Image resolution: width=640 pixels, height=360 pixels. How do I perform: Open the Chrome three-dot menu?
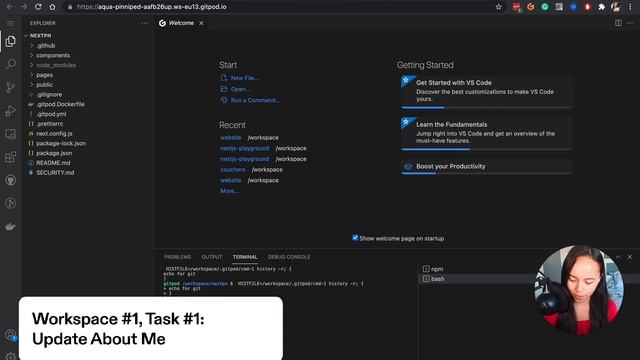pyautogui.click(x=630, y=7)
